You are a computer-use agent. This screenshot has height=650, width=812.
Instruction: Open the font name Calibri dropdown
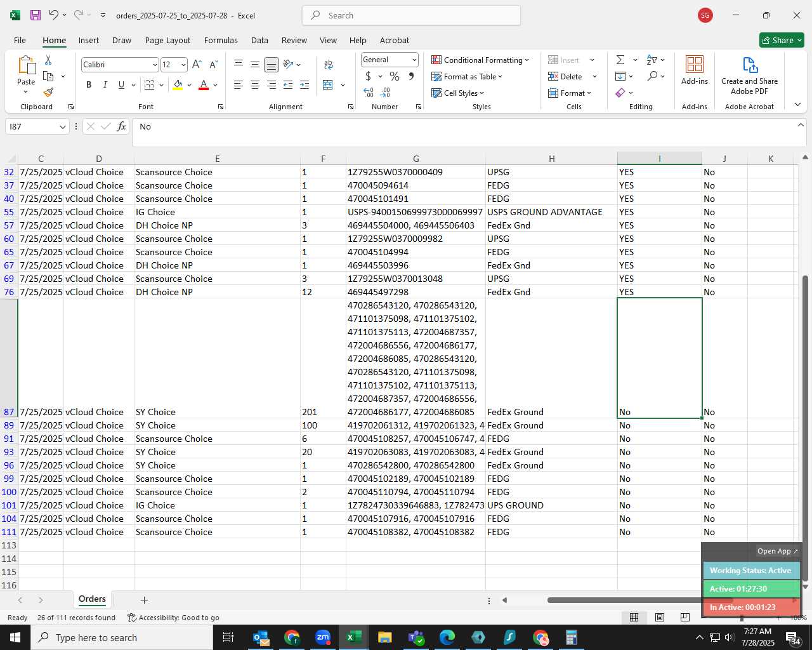pos(154,65)
